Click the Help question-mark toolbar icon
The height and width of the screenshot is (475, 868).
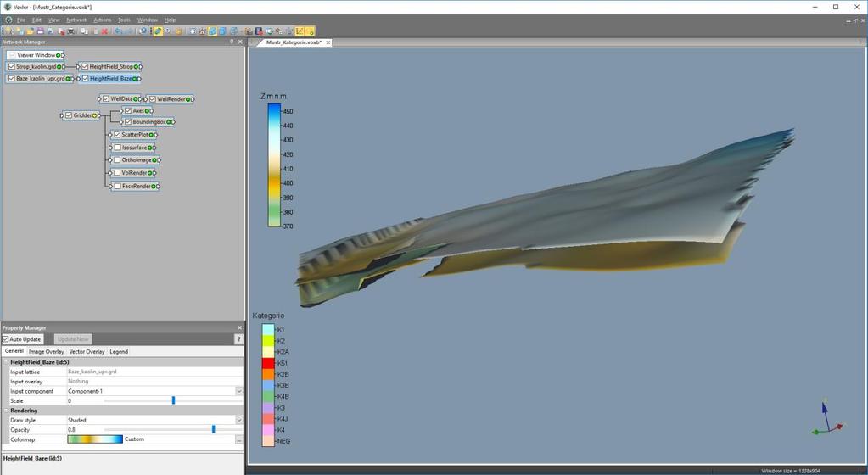pyautogui.click(x=143, y=31)
